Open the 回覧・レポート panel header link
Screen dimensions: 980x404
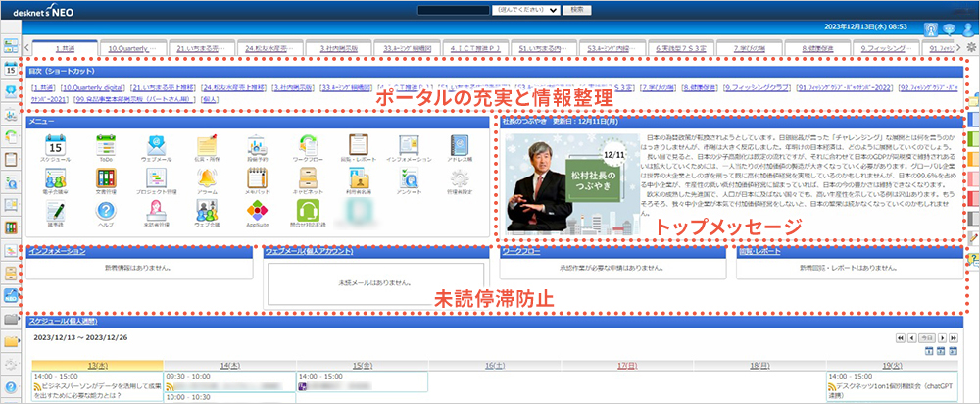pyautogui.click(x=760, y=251)
